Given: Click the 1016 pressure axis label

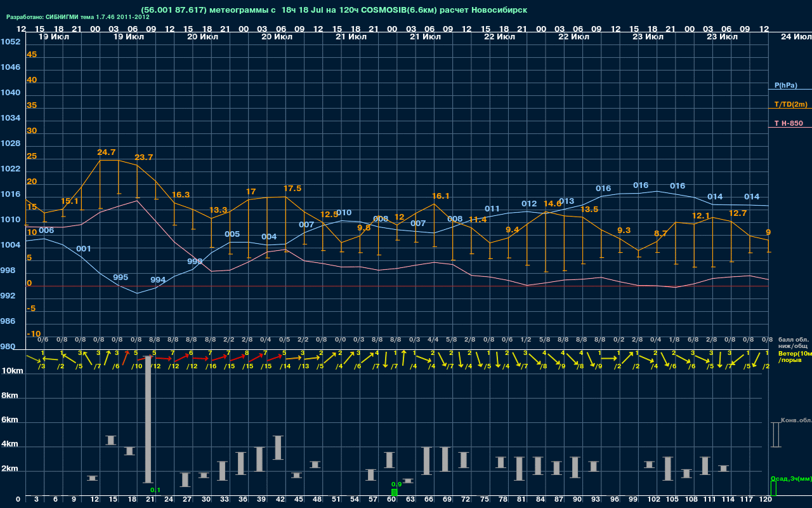Looking at the screenshot, I should (10, 194).
